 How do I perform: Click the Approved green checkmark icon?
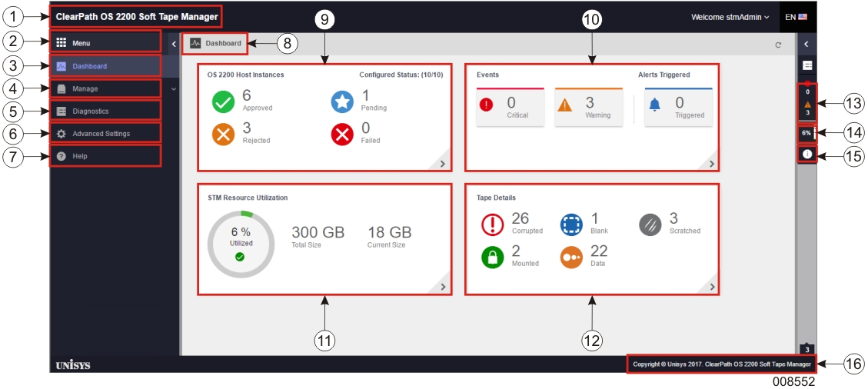[223, 101]
